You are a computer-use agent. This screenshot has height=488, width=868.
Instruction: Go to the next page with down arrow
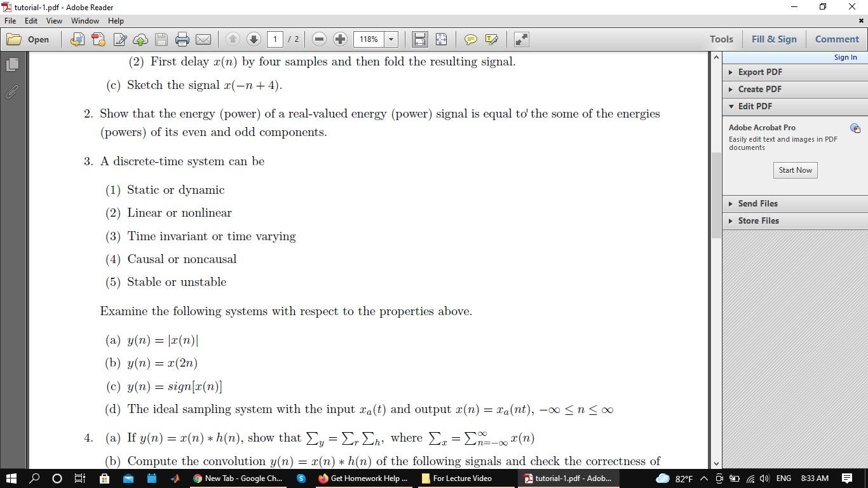click(254, 39)
